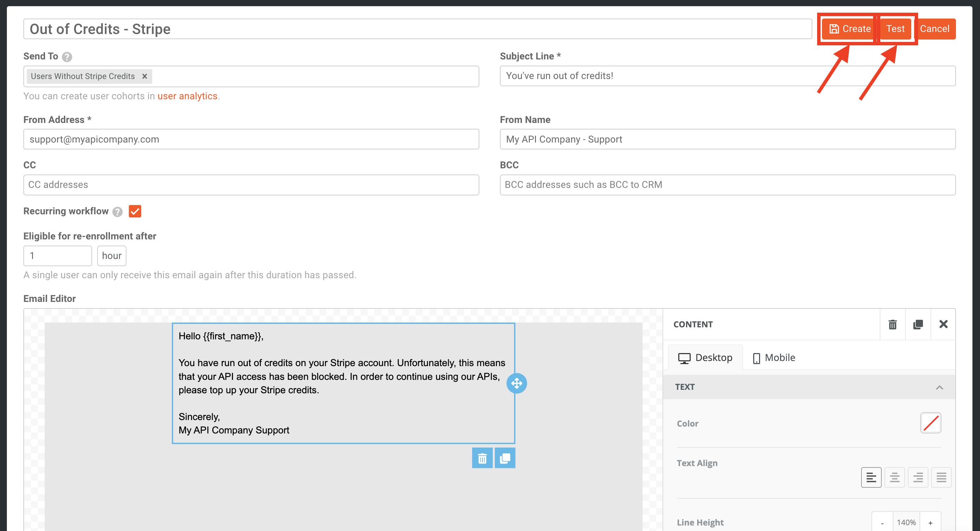Viewport: 980px width, 531px height.
Task: Decrease line height with minus button
Action: 882,523
